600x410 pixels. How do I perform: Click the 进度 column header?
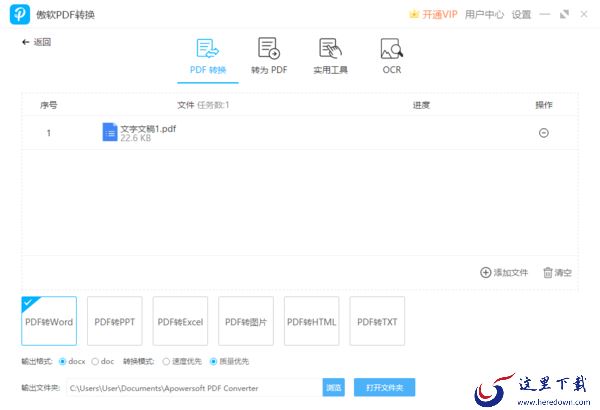(x=421, y=105)
